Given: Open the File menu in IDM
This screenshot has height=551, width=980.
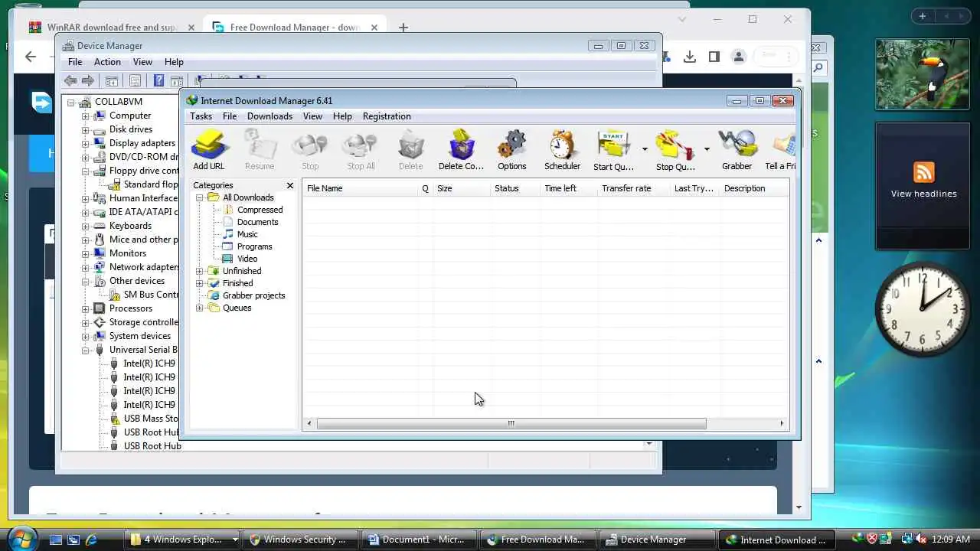Looking at the screenshot, I should (230, 116).
